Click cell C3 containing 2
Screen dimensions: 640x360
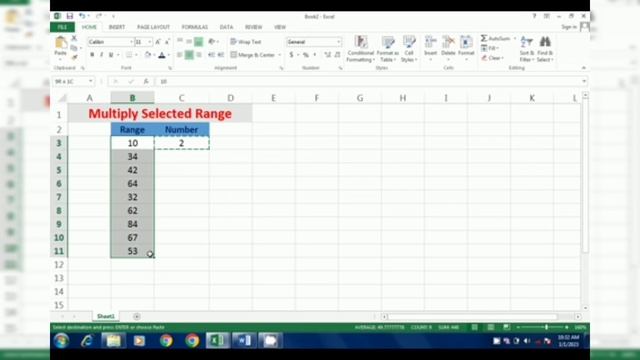pos(182,143)
